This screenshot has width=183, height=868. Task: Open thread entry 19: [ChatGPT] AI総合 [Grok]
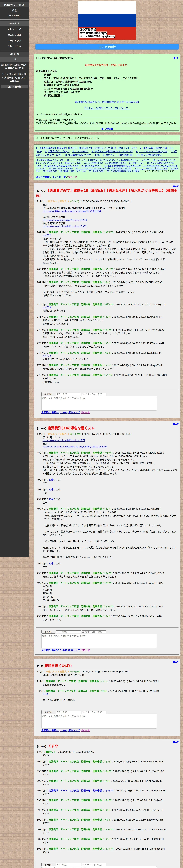coord(61,166)
